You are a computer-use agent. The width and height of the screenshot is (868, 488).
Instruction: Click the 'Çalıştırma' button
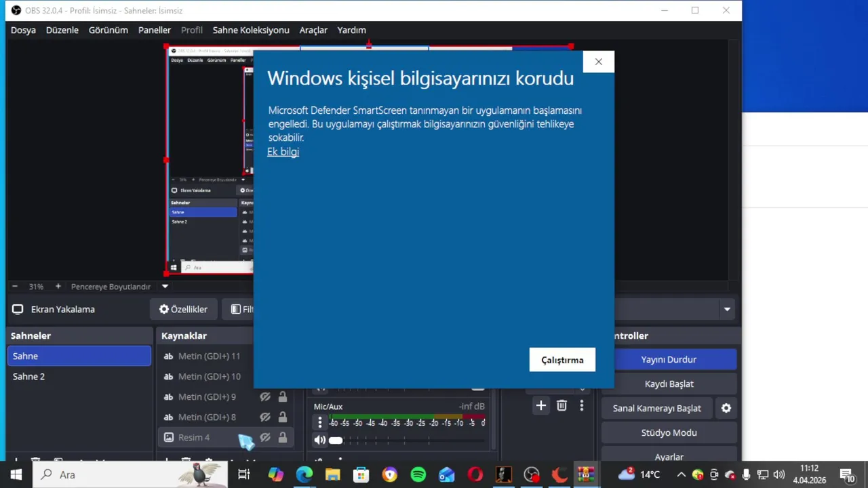562,360
